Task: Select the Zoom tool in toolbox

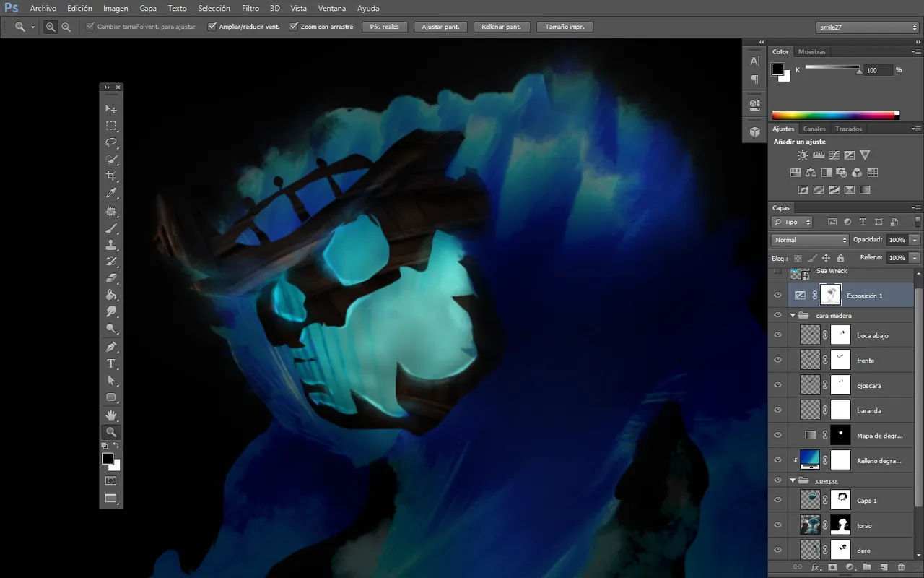Action: click(111, 432)
